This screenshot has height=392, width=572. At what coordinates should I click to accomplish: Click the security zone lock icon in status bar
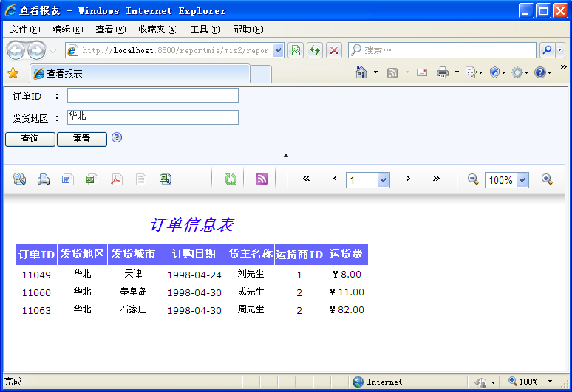coord(481,382)
